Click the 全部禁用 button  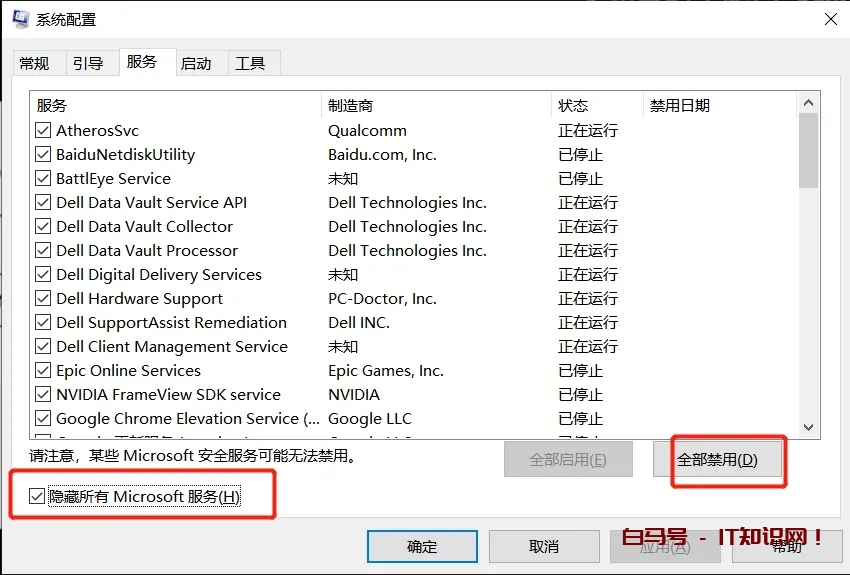[717, 460]
